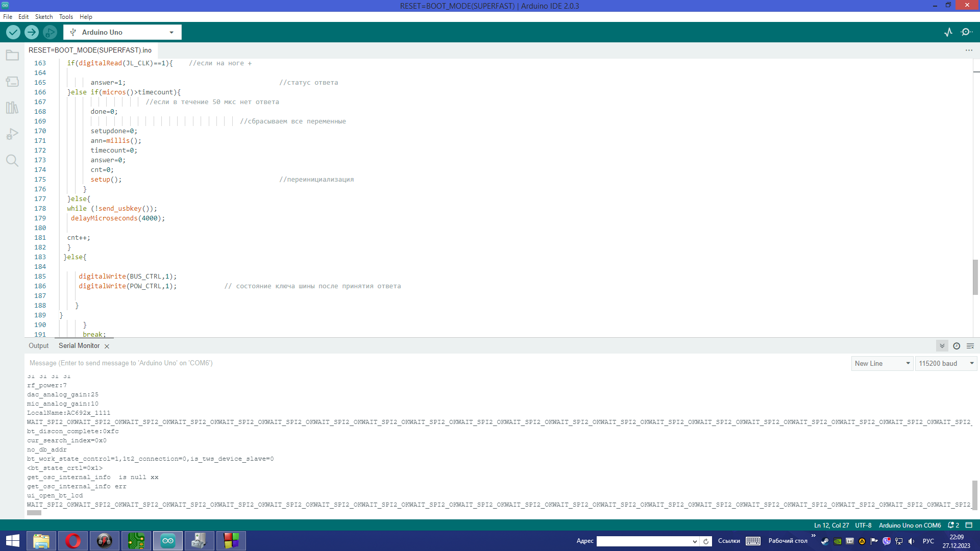The image size is (980, 551).
Task: Open the Sketch menu
Action: tap(44, 17)
